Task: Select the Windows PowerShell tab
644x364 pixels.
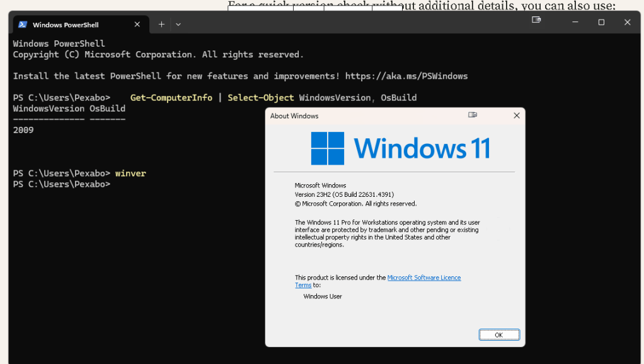Action: click(81, 25)
